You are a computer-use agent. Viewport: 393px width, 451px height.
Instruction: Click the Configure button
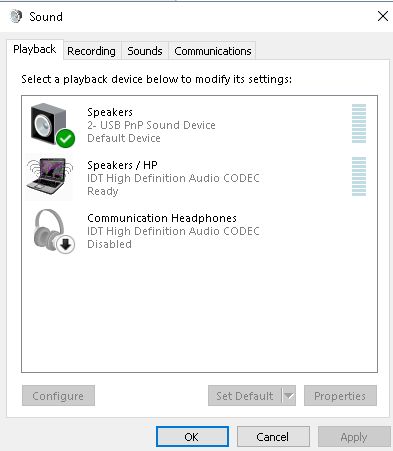click(x=58, y=396)
